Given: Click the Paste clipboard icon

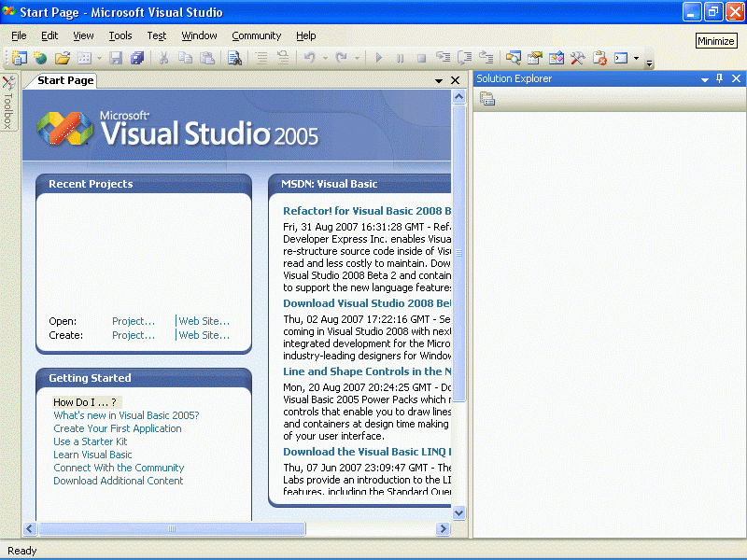Looking at the screenshot, I should (x=206, y=58).
